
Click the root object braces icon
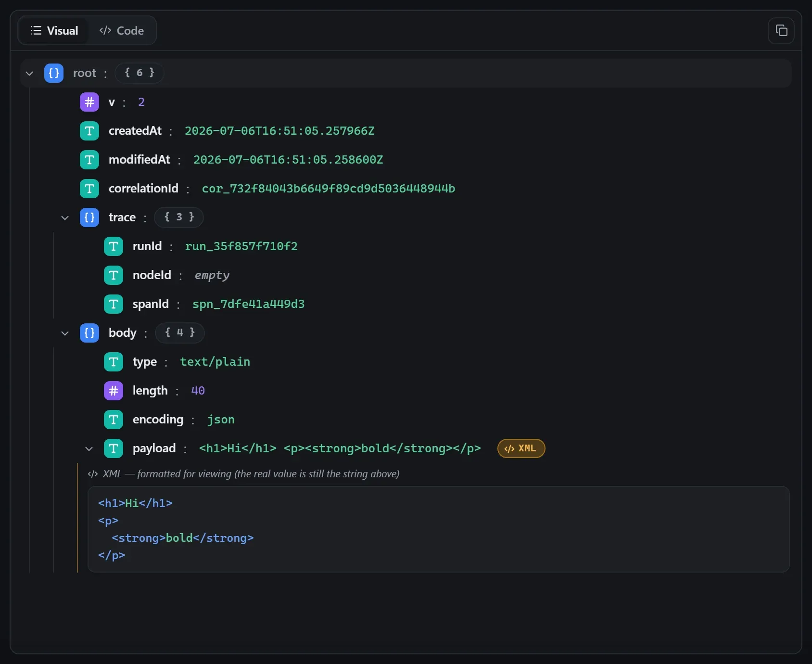click(x=54, y=73)
